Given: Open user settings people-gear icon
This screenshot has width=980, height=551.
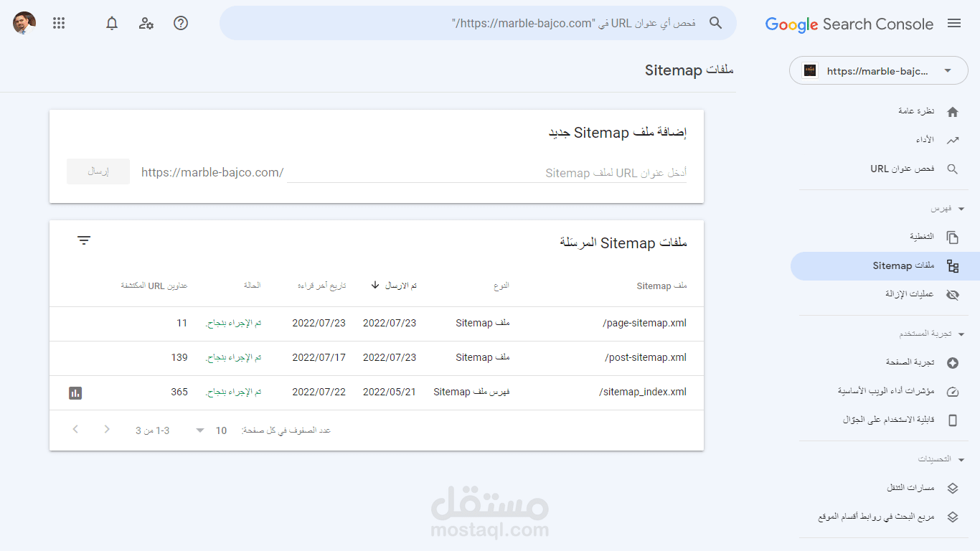Looking at the screenshot, I should tap(146, 23).
